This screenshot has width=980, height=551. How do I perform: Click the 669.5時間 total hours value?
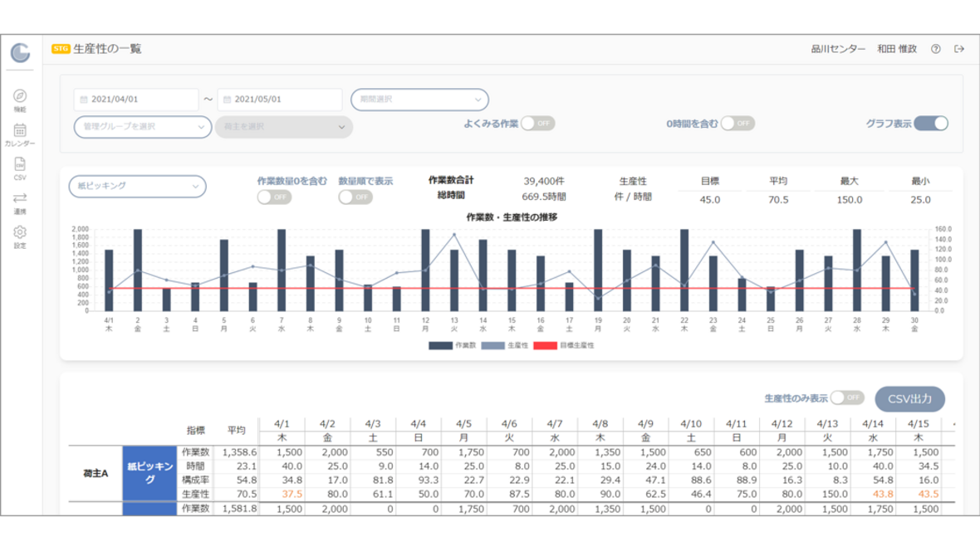point(544,197)
